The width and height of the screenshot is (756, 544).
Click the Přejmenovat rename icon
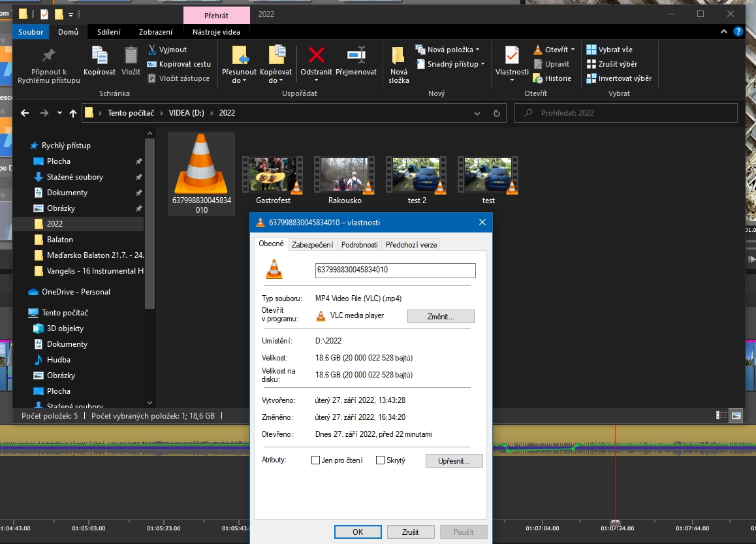coord(356,55)
